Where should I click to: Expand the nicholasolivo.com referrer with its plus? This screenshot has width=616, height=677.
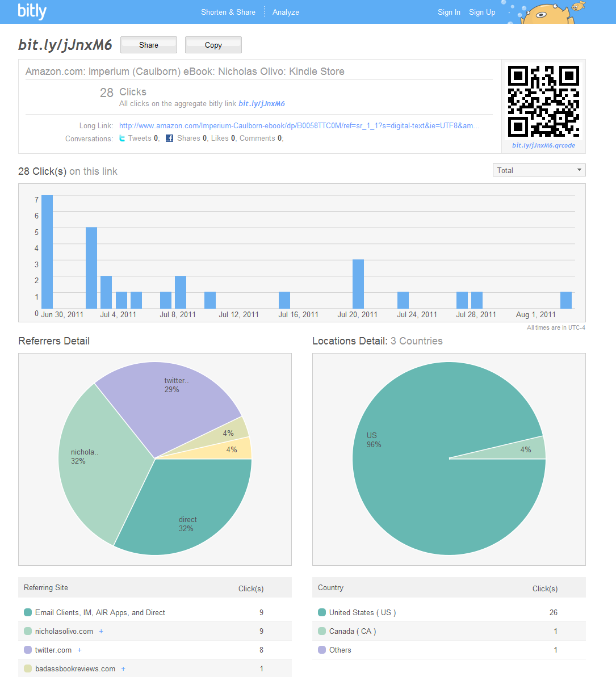[101, 631]
